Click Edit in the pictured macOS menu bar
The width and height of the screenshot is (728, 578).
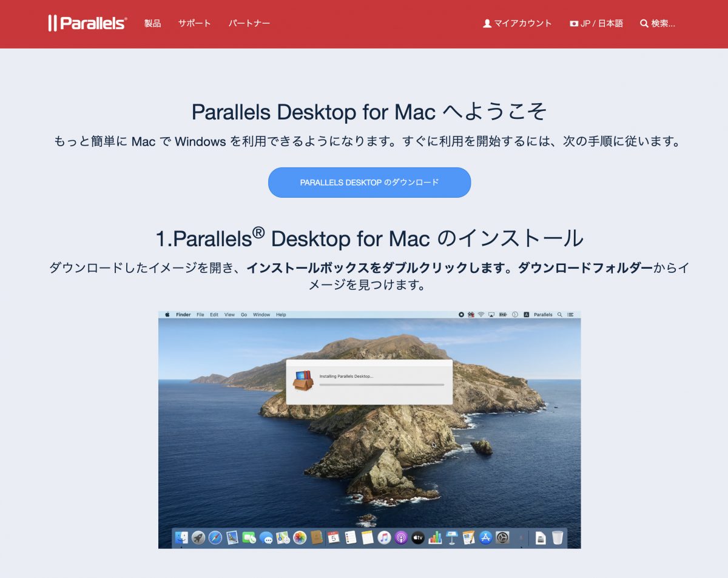(214, 315)
